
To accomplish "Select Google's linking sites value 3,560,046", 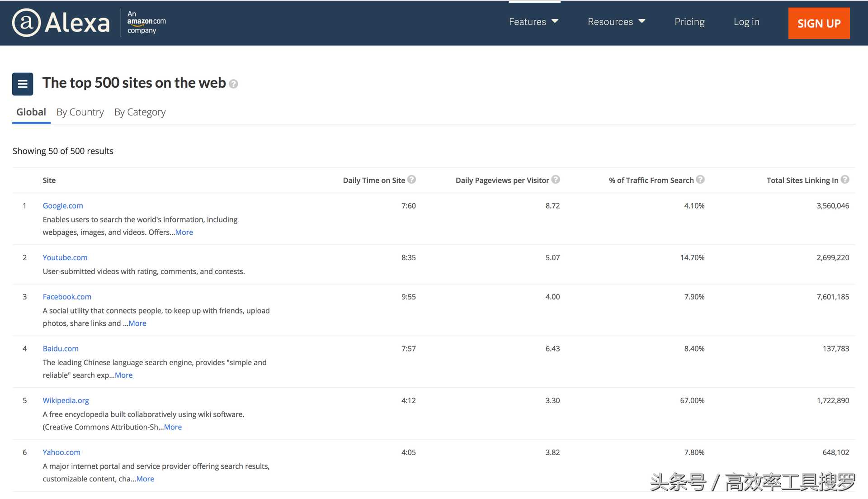I will (833, 205).
